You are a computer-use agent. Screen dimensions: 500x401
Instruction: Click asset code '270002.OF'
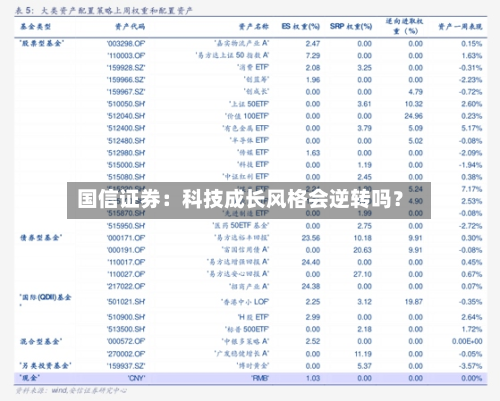coord(126,354)
